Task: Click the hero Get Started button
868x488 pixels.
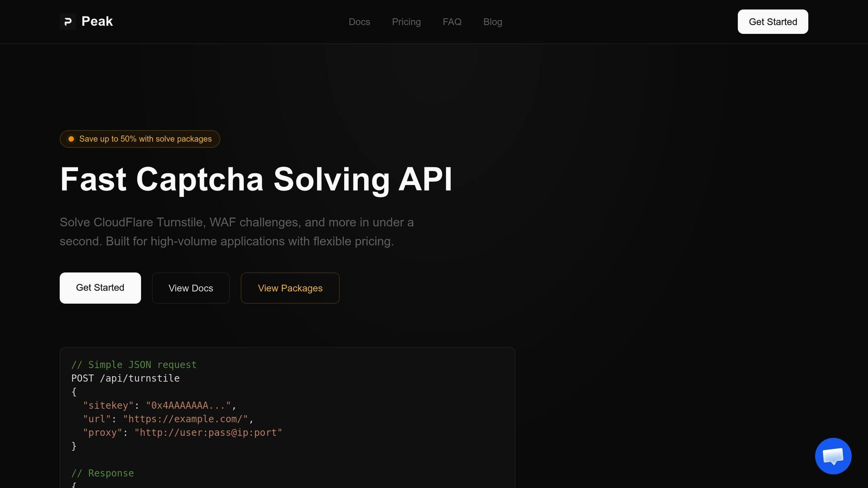Action: tap(100, 288)
